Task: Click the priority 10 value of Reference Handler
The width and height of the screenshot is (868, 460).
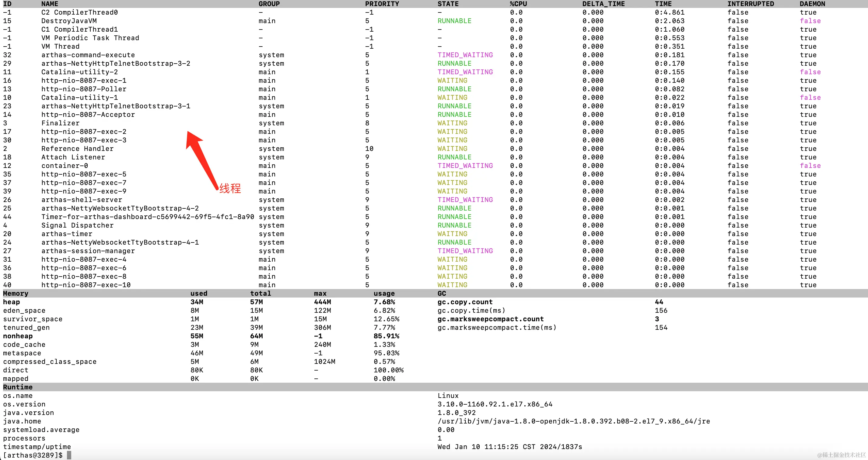Action: [x=369, y=149]
